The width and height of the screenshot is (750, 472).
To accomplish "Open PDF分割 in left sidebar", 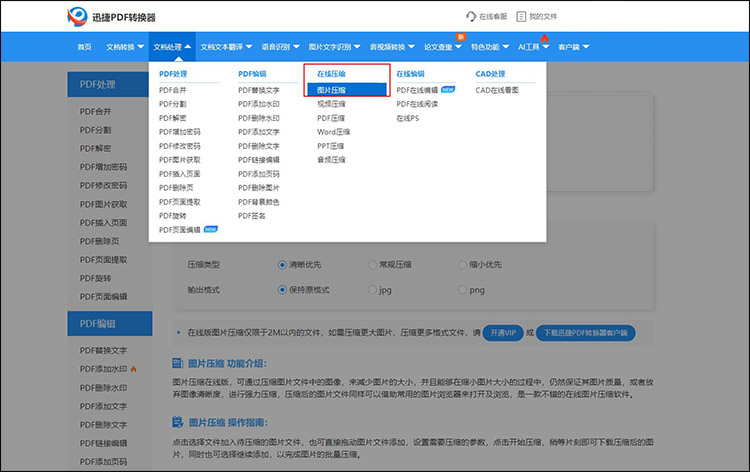I will point(95,130).
